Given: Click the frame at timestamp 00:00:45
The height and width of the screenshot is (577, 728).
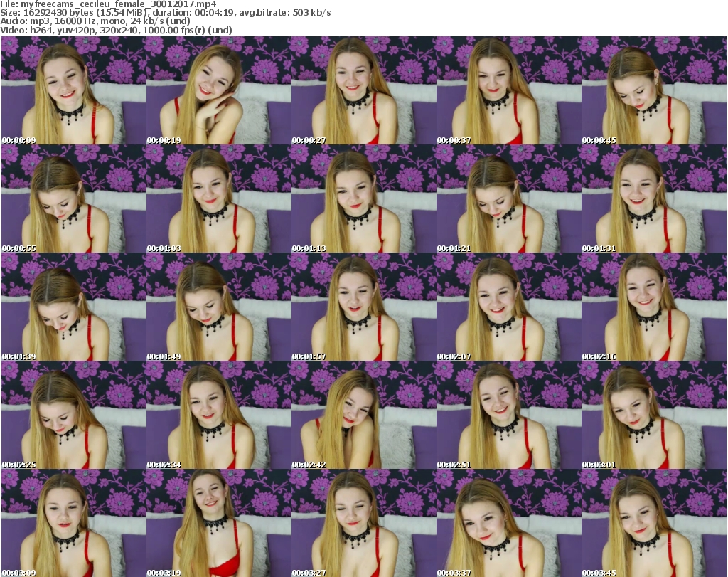Looking at the screenshot, I should [653, 91].
